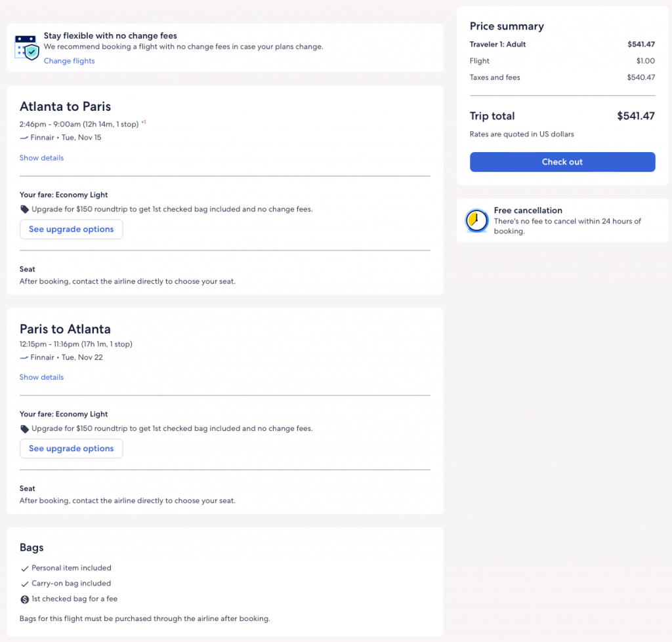Click the dollar icon beside 1st checked bag
This screenshot has width=672, height=642.
[x=25, y=599]
